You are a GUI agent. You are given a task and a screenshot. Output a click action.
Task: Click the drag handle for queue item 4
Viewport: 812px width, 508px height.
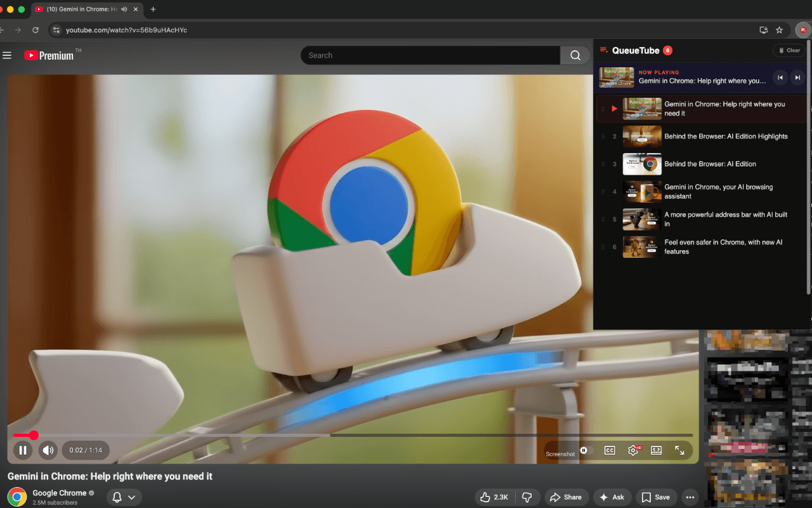pyautogui.click(x=603, y=192)
